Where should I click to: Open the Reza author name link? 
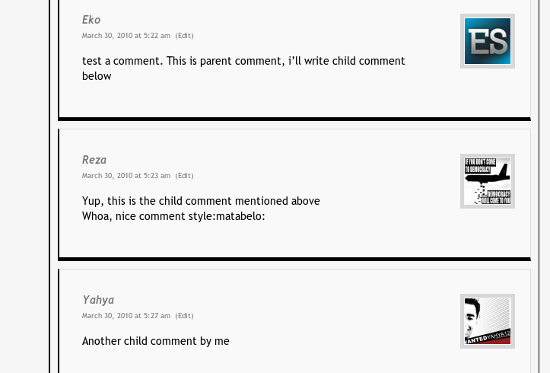point(94,160)
